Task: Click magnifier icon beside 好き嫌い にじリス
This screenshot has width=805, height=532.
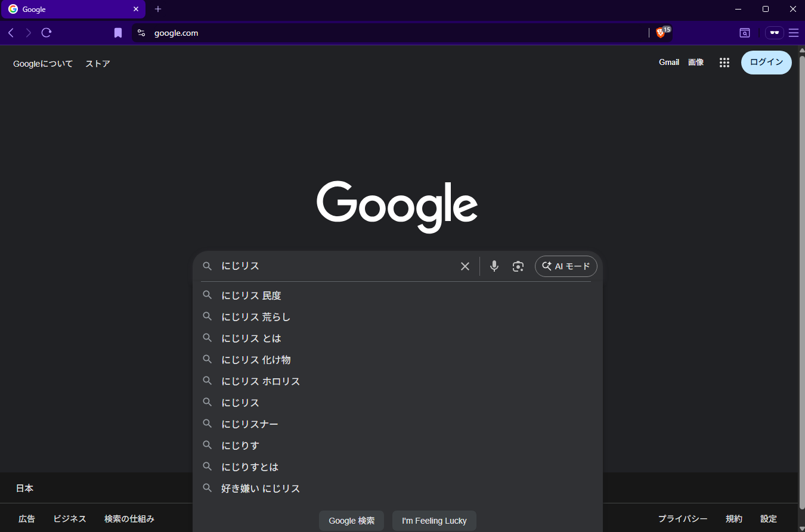Action: [x=207, y=488]
